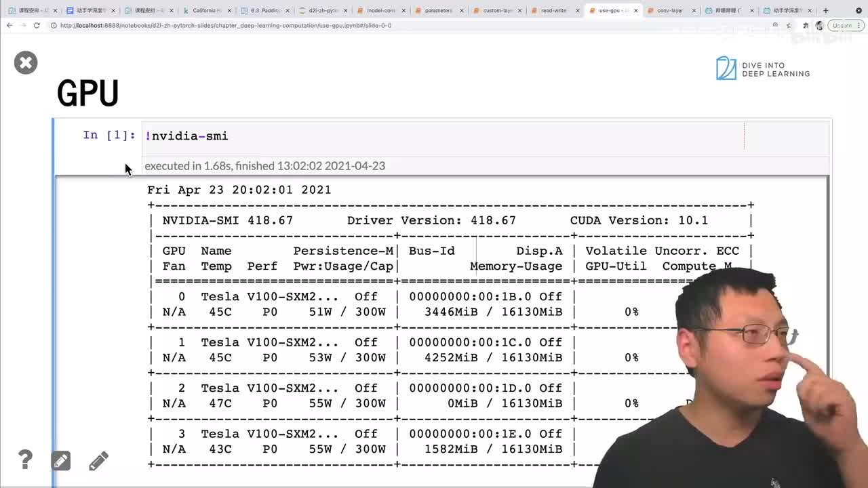Open the question mark help icon
The height and width of the screenshot is (488, 868).
click(25, 460)
